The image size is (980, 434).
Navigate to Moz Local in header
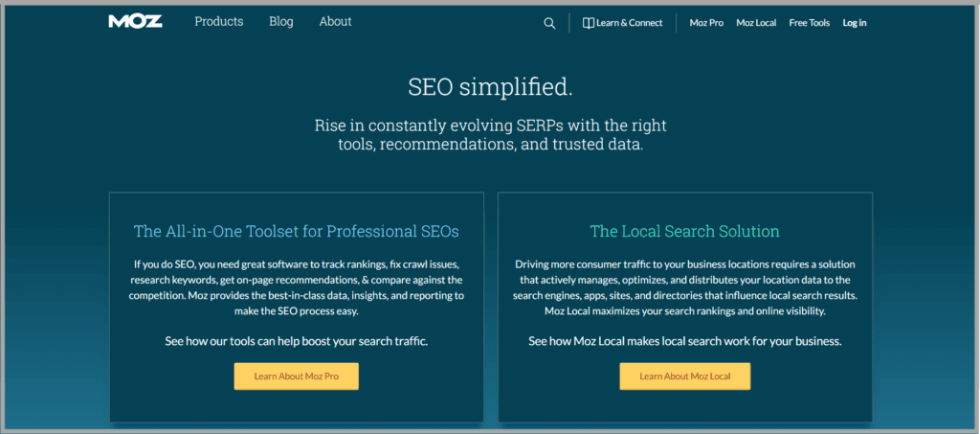point(756,23)
